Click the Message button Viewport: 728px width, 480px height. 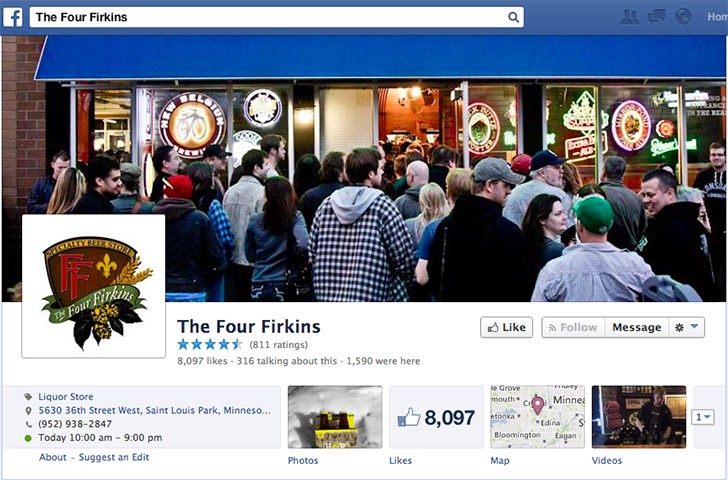pyautogui.click(x=637, y=327)
